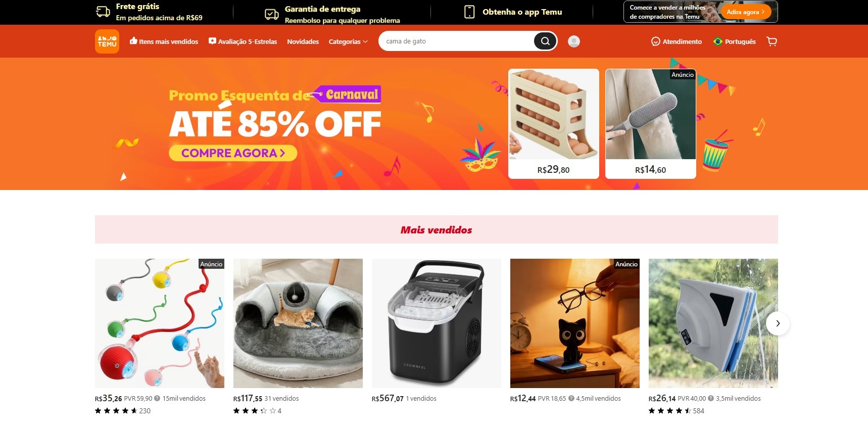Open the shopping cart icon
The width and height of the screenshot is (868, 429).
pyautogui.click(x=771, y=41)
